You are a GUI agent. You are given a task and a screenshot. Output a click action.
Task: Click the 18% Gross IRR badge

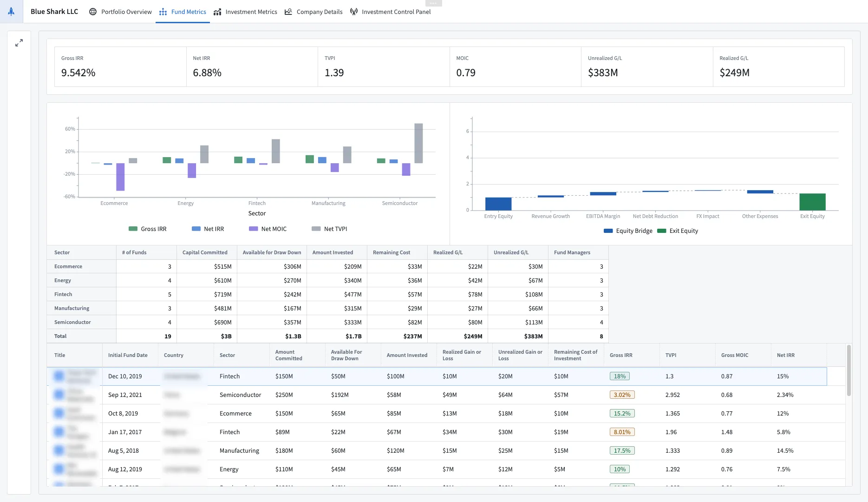tap(620, 376)
